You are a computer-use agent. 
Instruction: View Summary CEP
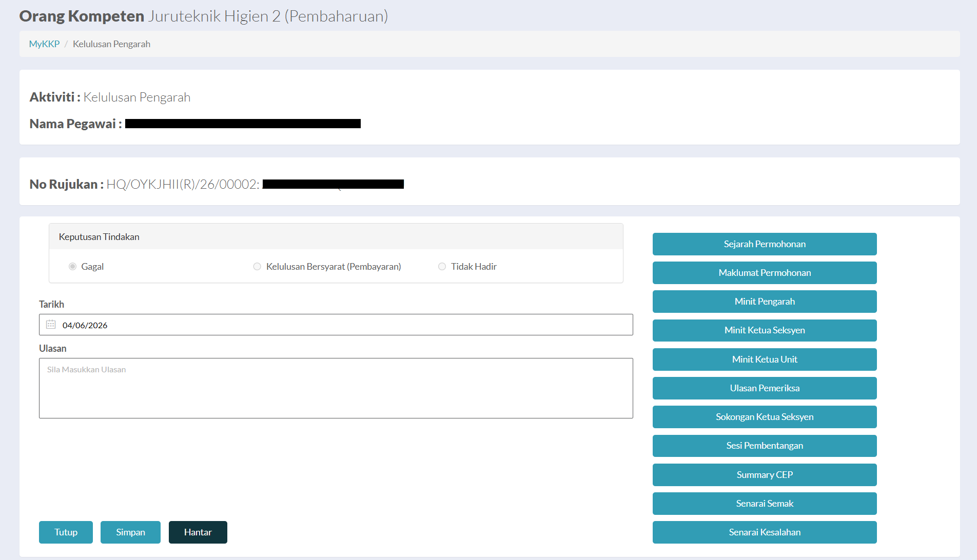pos(765,475)
